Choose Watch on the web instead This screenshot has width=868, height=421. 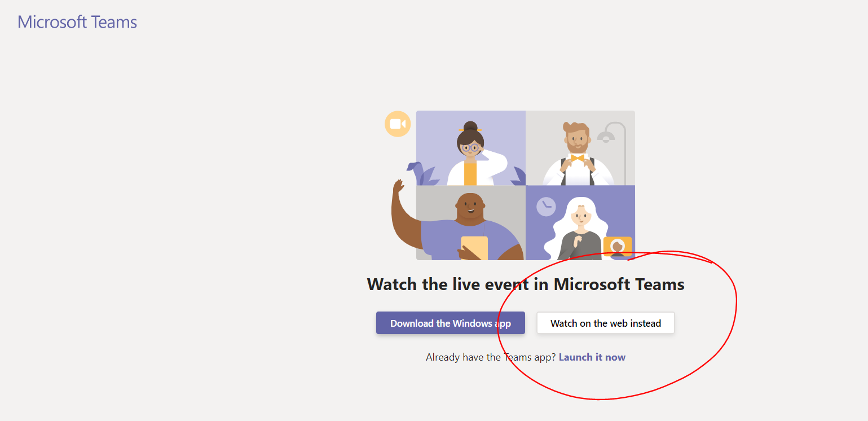coord(605,323)
